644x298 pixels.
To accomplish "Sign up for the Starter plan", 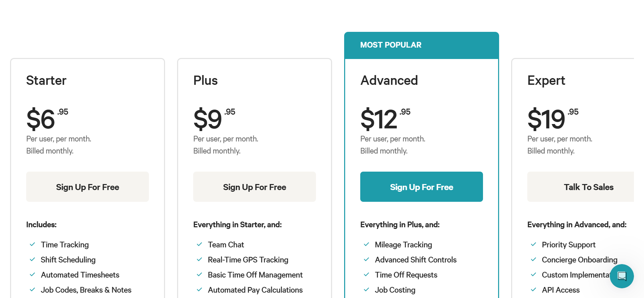I will click(88, 187).
